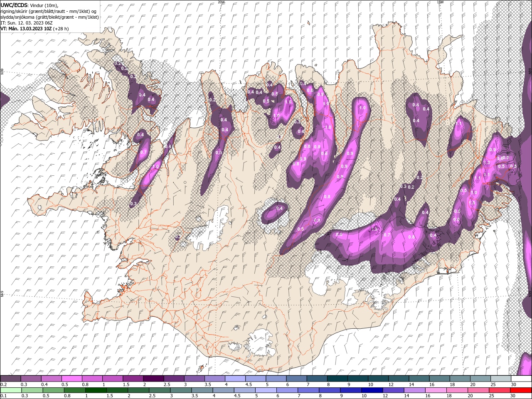Image resolution: width=532 pixels, height=399 pixels.
Task: Select the 2.5–3 gray-green swatch, bottom legend row
Action: coord(160,390)
